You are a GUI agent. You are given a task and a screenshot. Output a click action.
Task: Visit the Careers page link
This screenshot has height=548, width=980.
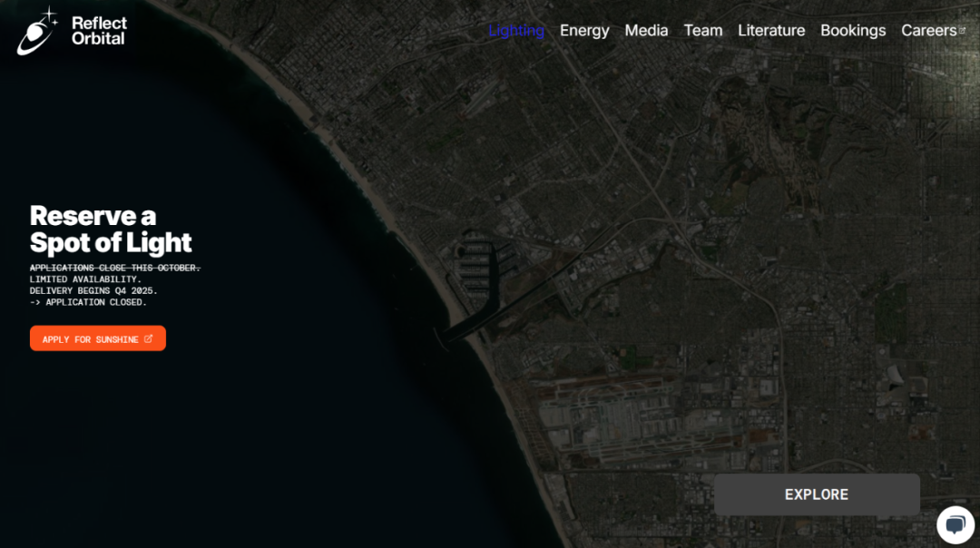click(x=927, y=30)
